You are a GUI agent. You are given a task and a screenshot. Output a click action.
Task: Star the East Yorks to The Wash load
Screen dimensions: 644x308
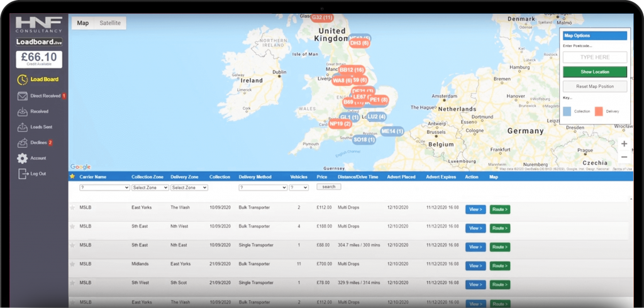click(72, 207)
